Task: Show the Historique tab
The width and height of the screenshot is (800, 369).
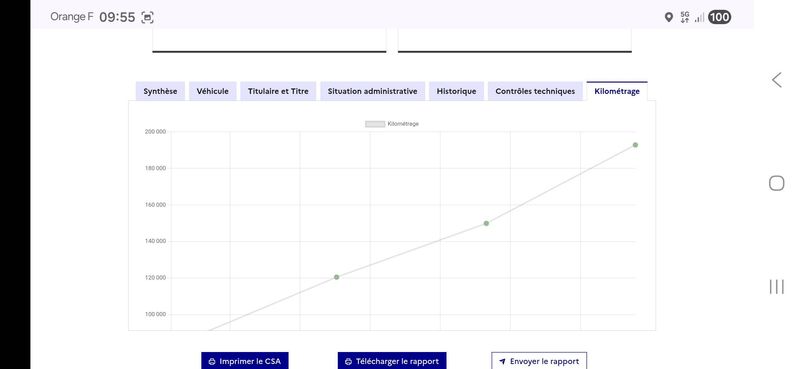Action: (x=456, y=91)
